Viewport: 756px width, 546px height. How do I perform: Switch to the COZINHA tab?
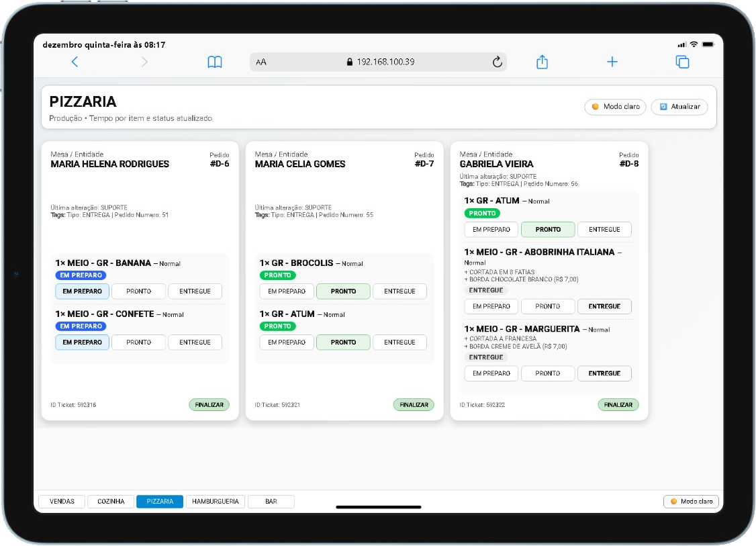111,502
